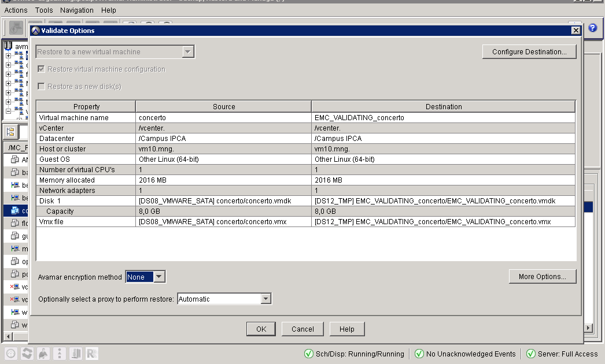Click source cell 'Other Linux (64-bit)'
The height and width of the screenshot is (364, 605).
pos(224,159)
